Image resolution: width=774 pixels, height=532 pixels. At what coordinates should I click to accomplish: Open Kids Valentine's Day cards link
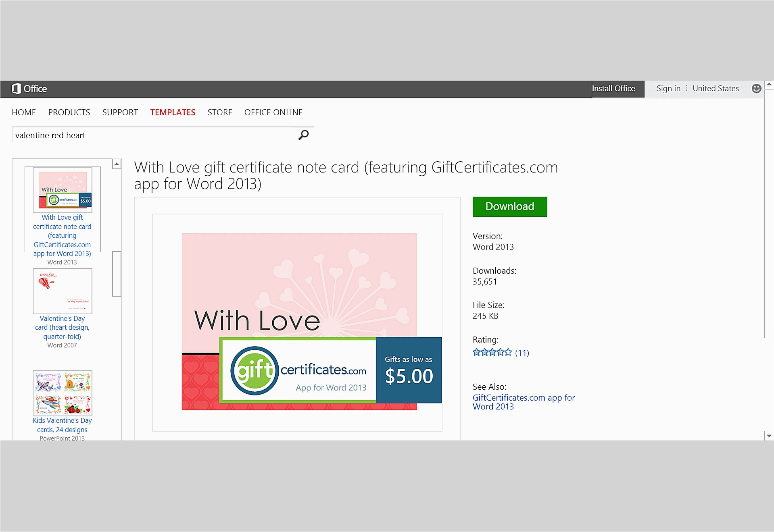click(62, 425)
